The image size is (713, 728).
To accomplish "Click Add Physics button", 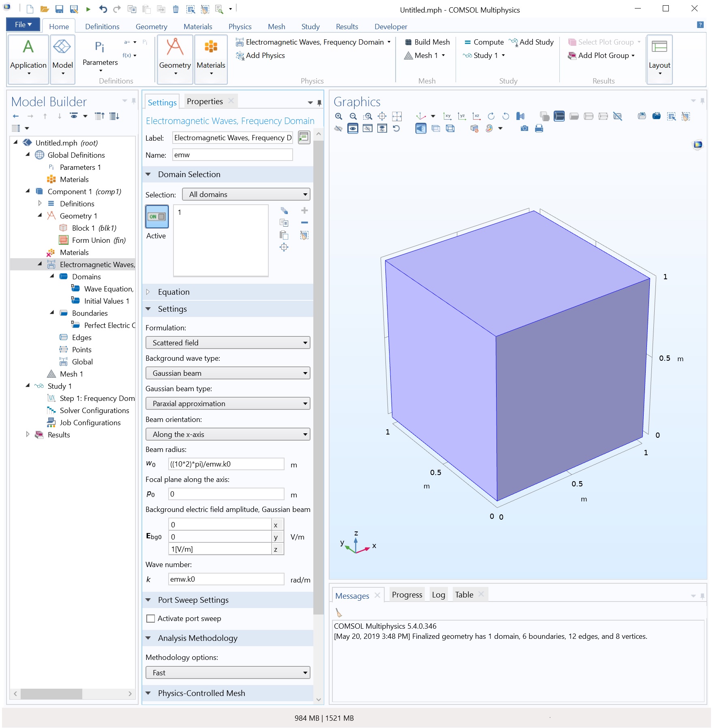I will tap(261, 56).
